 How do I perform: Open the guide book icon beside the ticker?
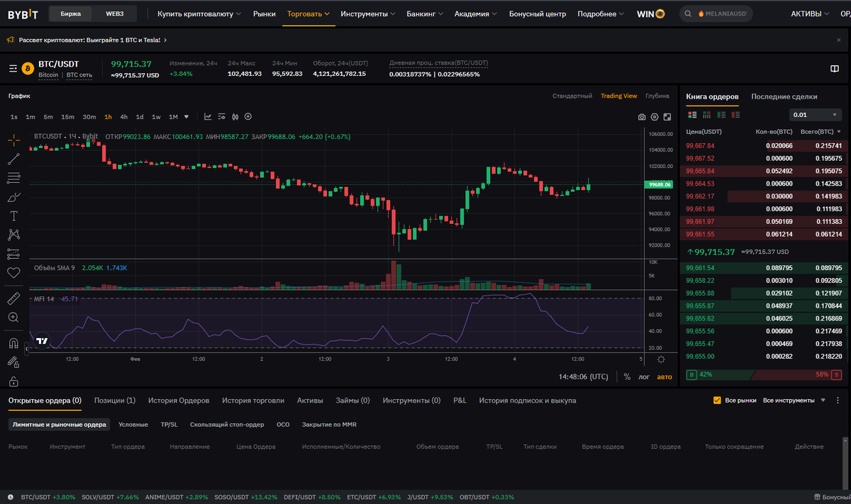(835, 69)
